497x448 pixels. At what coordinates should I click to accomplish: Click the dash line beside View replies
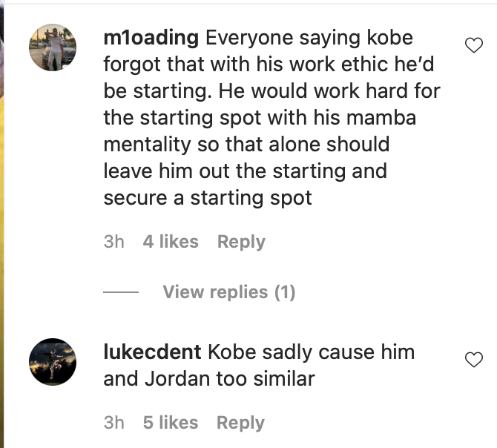click(121, 292)
